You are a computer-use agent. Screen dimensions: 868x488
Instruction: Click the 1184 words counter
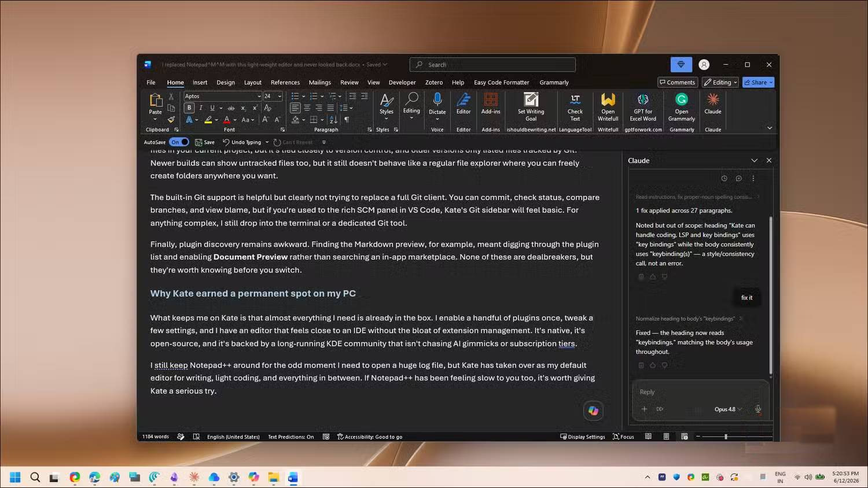tap(156, 437)
